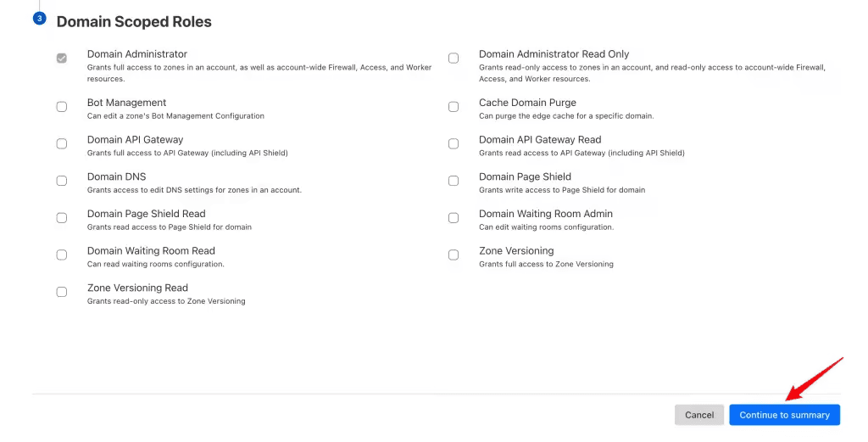868x442 pixels.
Task: Check the Domain Page Shield role
Action: pos(453,181)
